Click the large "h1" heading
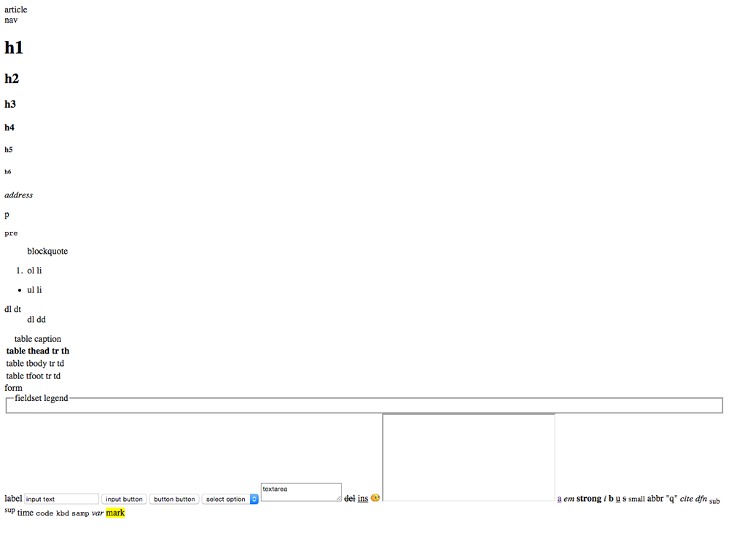Screen dimensions: 729x560 coord(14,47)
